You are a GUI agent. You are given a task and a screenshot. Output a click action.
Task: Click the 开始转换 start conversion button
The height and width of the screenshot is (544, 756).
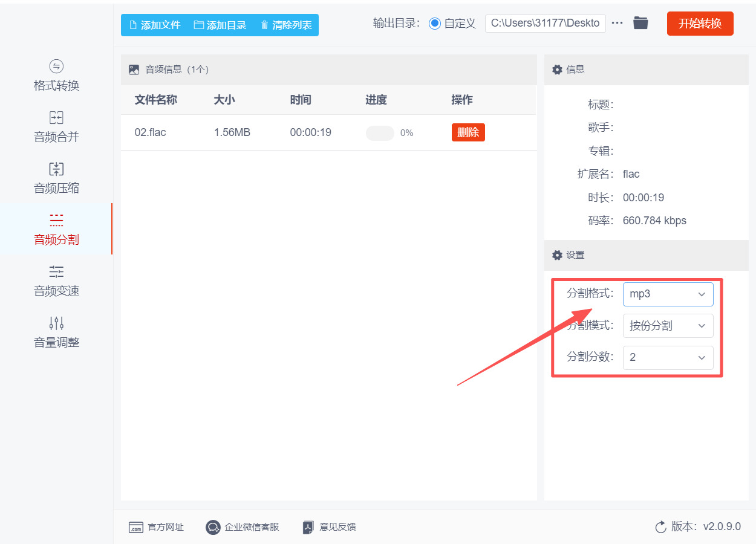coord(700,24)
